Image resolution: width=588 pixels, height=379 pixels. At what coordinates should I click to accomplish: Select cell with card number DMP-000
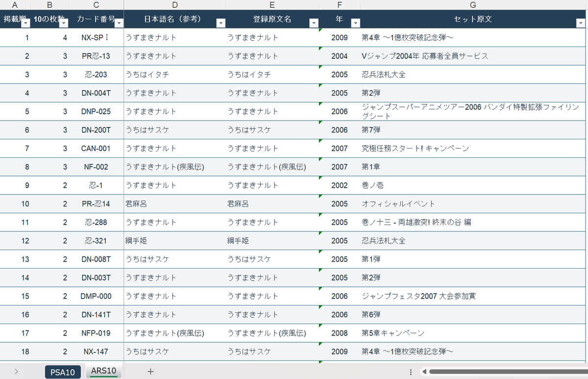pos(96,296)
